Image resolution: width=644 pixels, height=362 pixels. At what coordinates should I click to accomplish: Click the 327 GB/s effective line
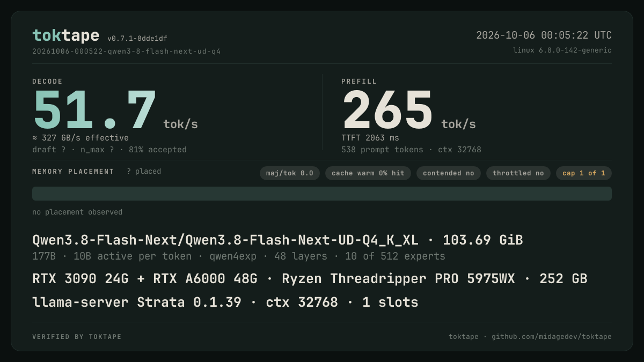(x=80, y=138)
